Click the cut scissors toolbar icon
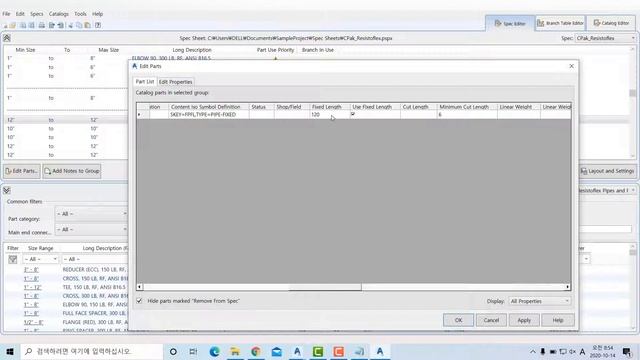Image resolution: width=640 pixels, height=360 pixels. pyautogui.click(x=71, y=25)
